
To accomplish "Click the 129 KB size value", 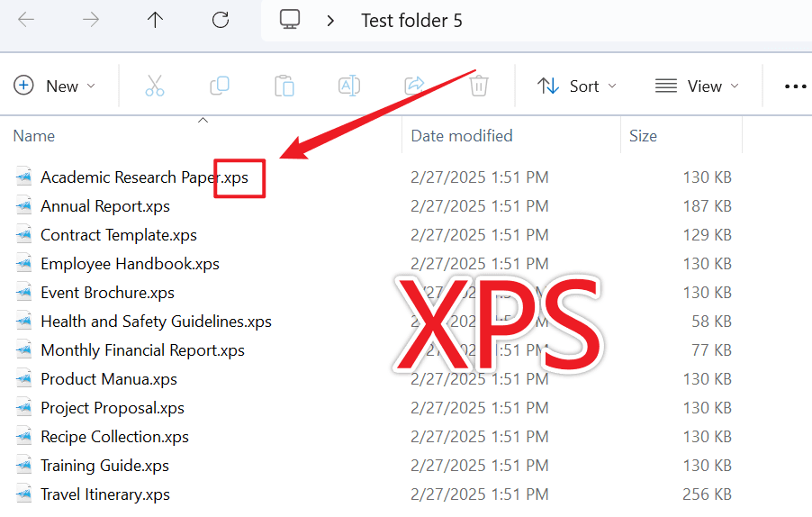I will point(707,235).
